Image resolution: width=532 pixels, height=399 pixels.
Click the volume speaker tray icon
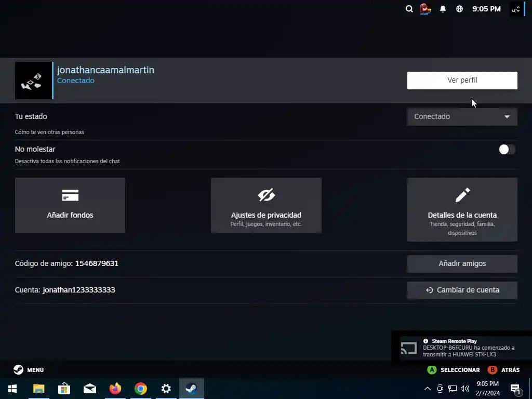click(465, 389)
